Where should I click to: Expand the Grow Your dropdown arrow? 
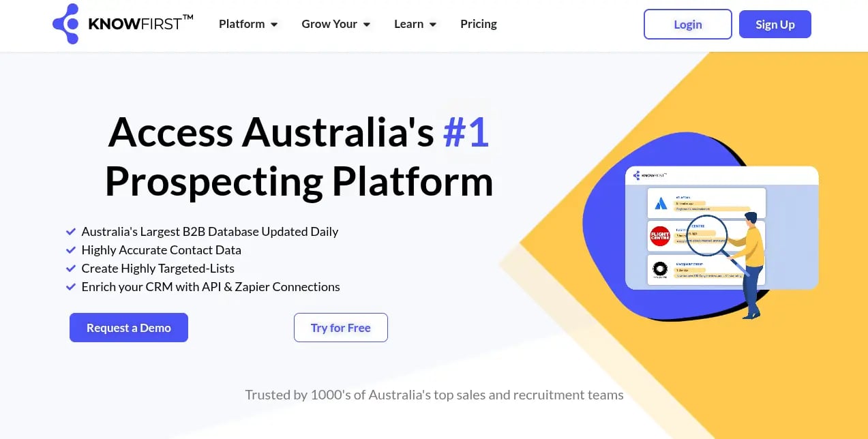(367, 25)
